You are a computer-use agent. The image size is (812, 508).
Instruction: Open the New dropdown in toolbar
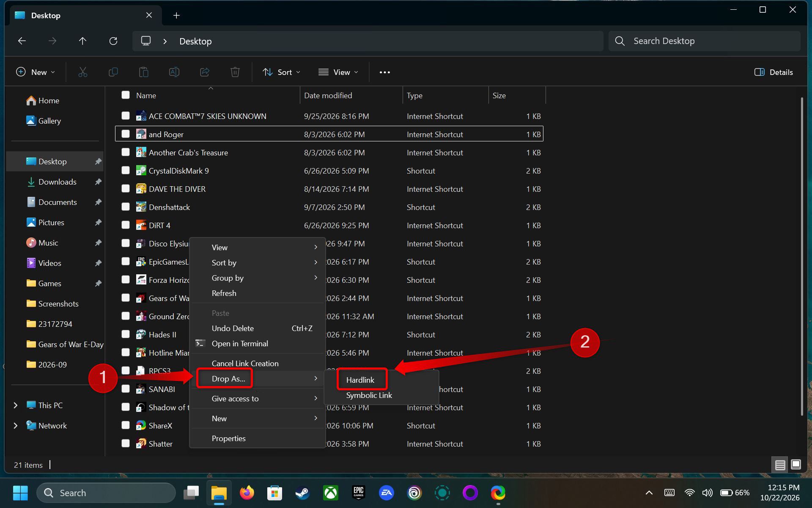point(36,72)
